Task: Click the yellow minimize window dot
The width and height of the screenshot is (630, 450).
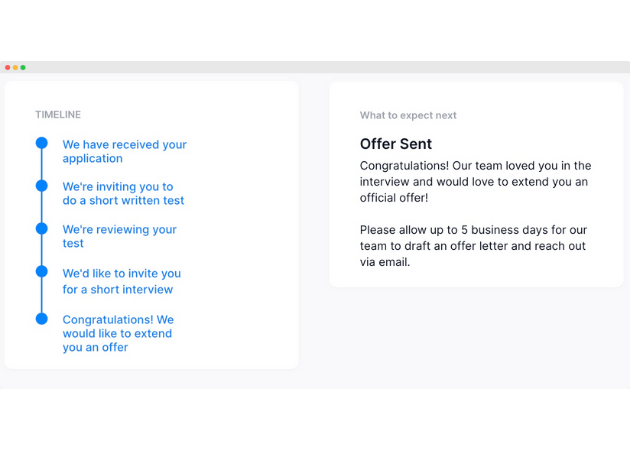Action: (x=15, y=68)
